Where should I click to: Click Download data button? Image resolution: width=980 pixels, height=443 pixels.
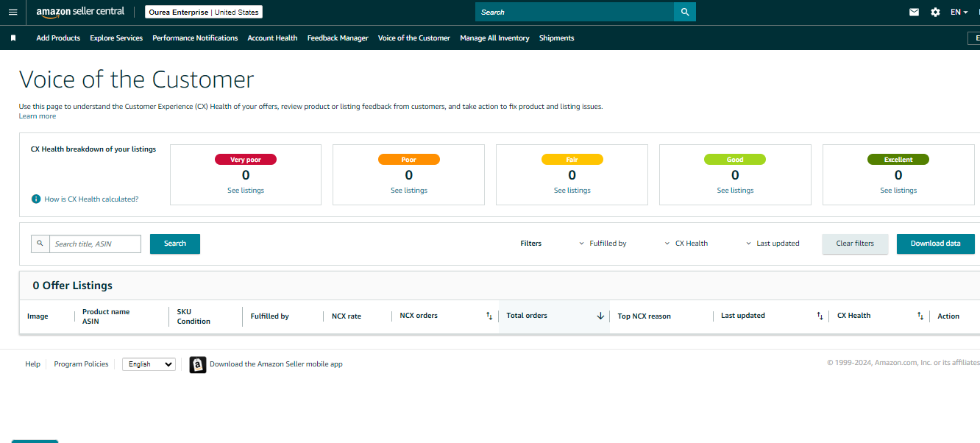(x=936, y=244)
